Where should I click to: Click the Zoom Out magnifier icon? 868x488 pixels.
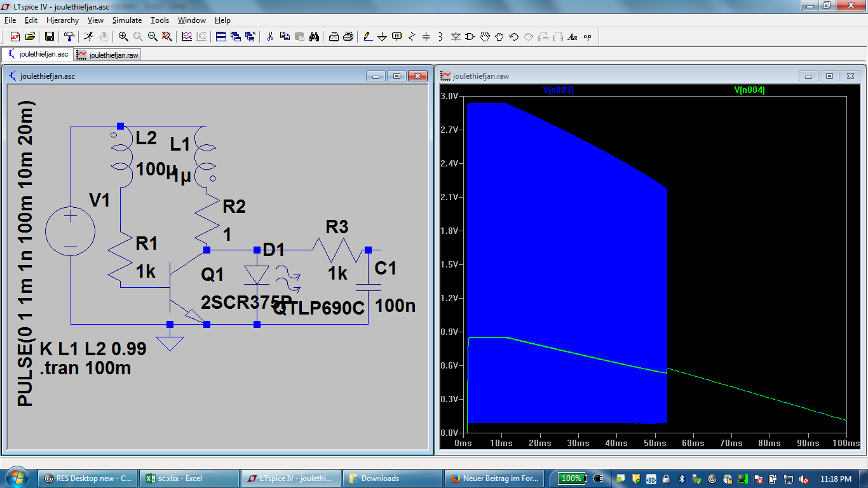[153, 37]
